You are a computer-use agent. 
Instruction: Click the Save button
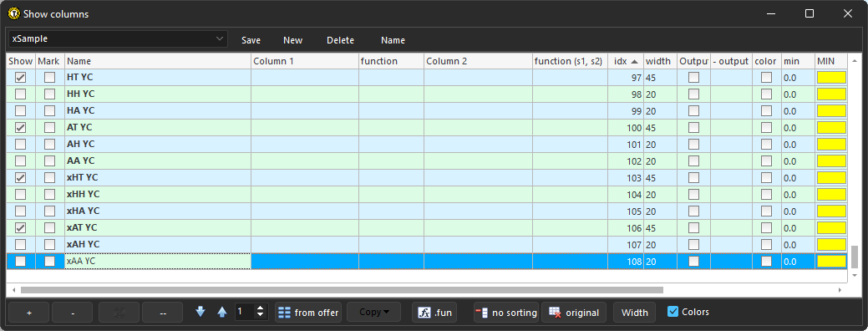[251, 40]
